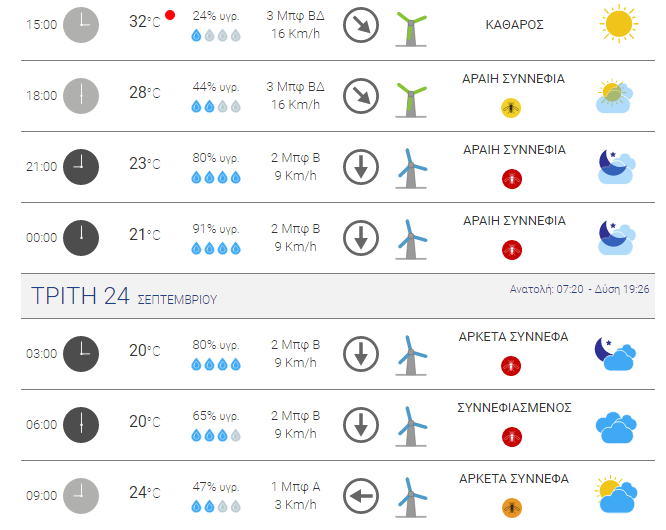This screenshot has width=666, height=530.
Task: Click the ΣΥΝΝΕΦΙΑΣΜΕΝΟΣ label at 06:00
Action: (x=514, y=408)
